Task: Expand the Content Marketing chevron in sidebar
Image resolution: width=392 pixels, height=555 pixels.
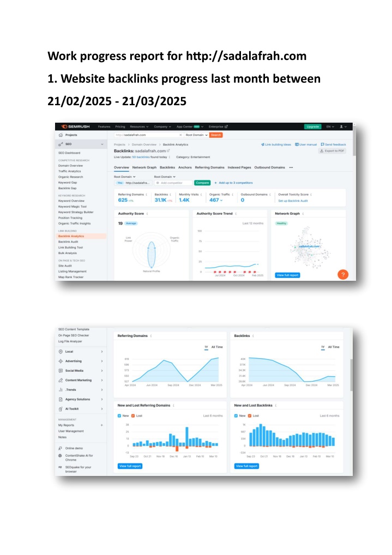Action: [102, 380]
